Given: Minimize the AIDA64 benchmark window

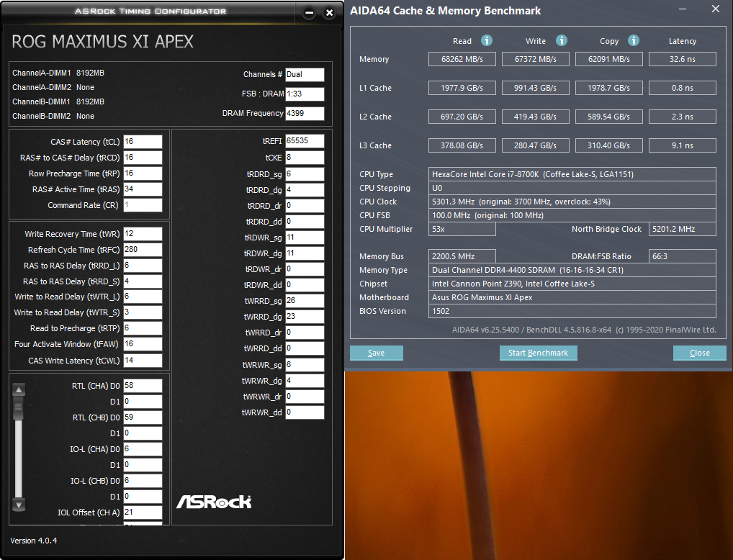Looking at the screenshot, I should pos(683,9).
